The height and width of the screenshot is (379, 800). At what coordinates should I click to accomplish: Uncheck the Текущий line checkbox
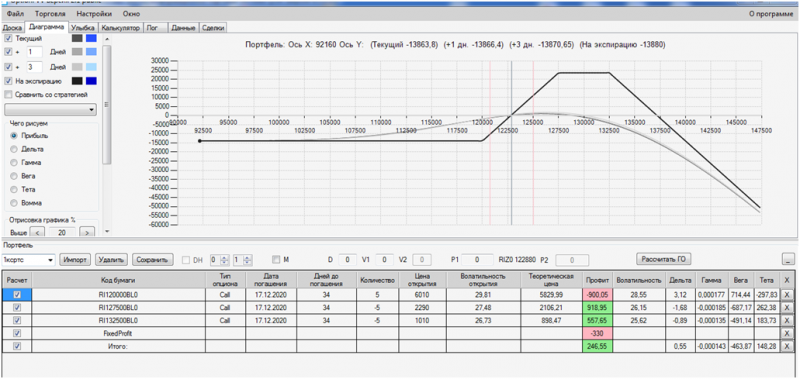(x=8, y=38)
